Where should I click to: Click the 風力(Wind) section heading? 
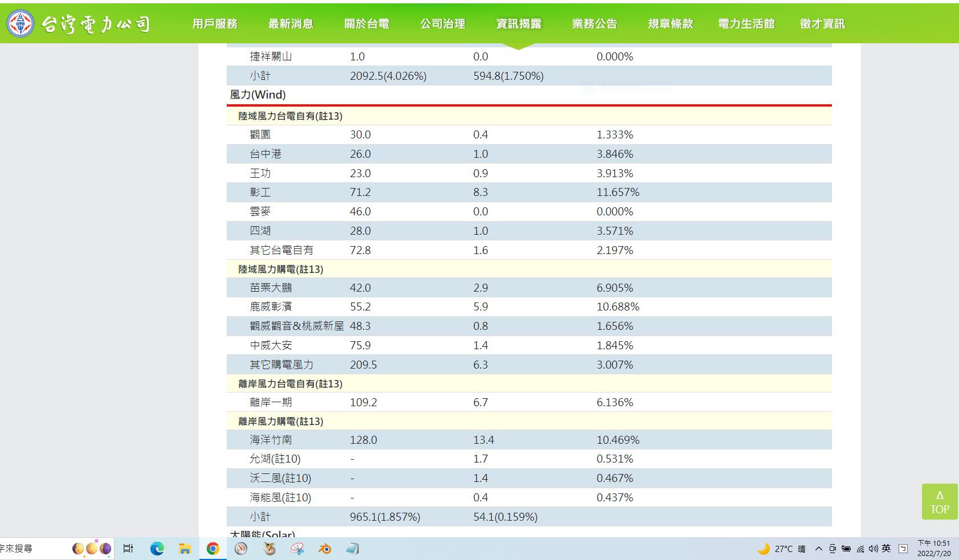258,95
